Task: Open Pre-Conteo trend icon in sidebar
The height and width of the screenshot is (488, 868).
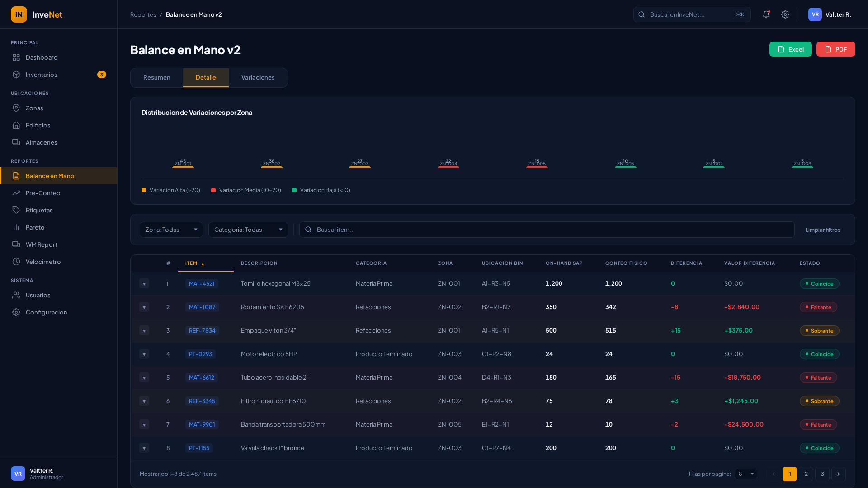Action: click(x=16, y=193)
